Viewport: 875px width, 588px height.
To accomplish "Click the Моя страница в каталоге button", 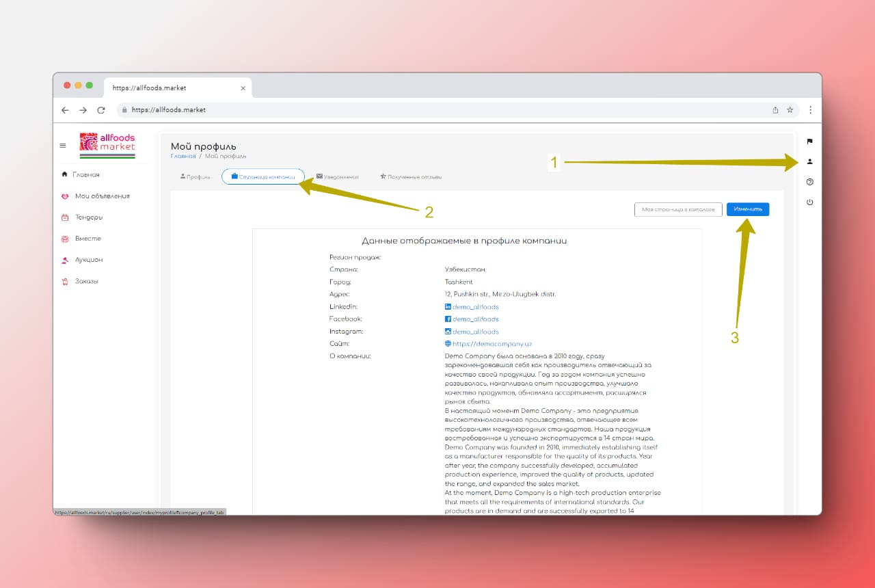I will [678, 210].
